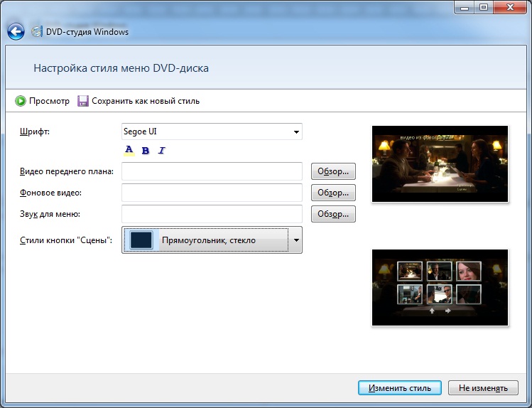Click the Звук для меню label
Screen dimensions: 532x408
point(50,214)
